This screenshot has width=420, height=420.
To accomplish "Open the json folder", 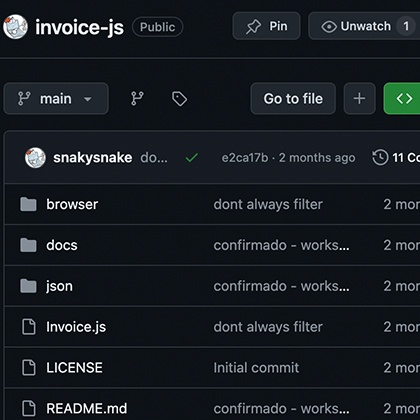I will point(59,286).
